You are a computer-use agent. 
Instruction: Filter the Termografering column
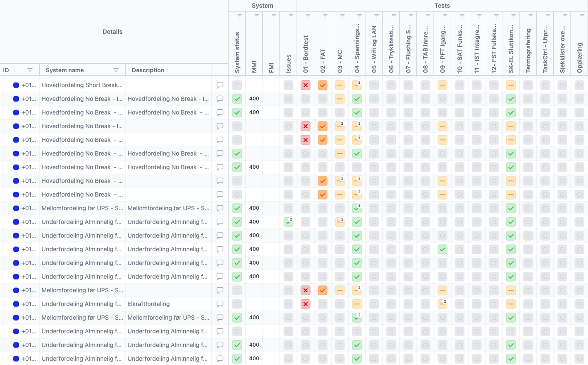pos(531,16)
